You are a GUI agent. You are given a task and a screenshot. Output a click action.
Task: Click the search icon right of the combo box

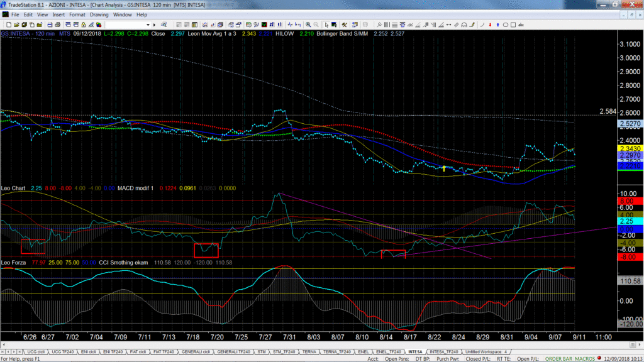164,25
